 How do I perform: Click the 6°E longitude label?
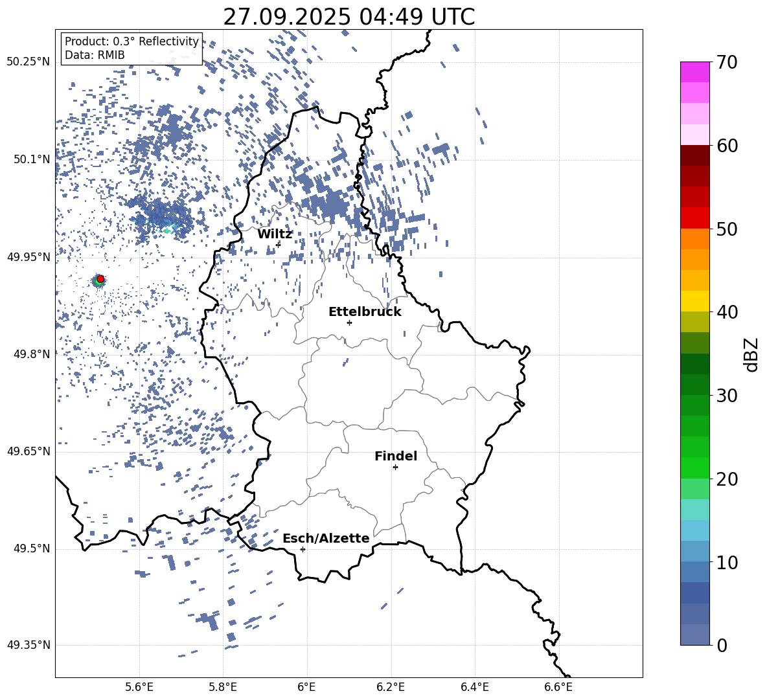click(306, 687)
